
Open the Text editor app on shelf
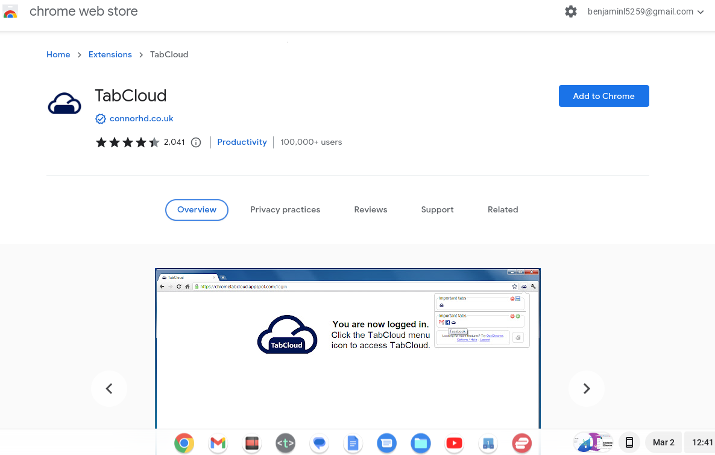pyautogui.click(x=285, y=443)
